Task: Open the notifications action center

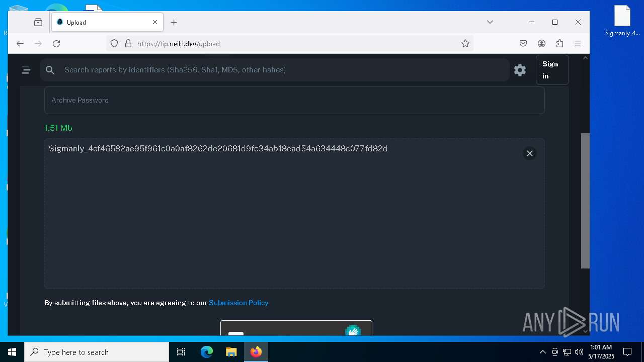Action: pos(627,352)
